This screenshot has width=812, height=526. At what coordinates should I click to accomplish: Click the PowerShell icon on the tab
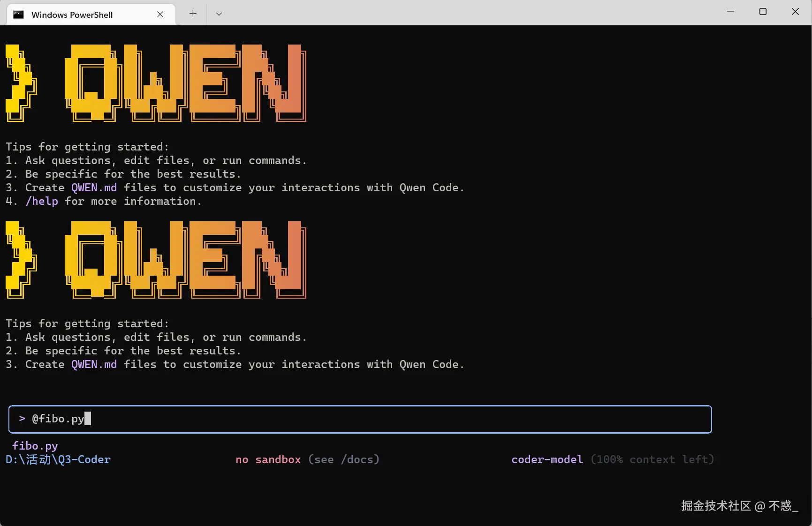click(19, 15)
